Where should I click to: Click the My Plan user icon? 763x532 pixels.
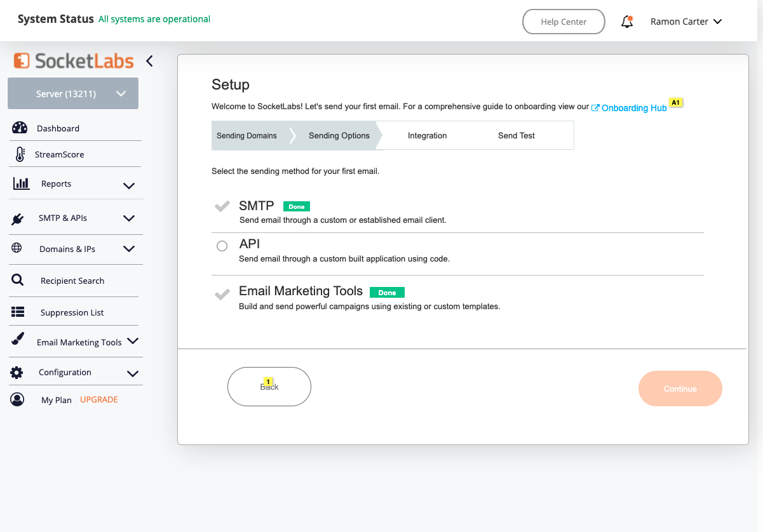(x=17, y=399)
